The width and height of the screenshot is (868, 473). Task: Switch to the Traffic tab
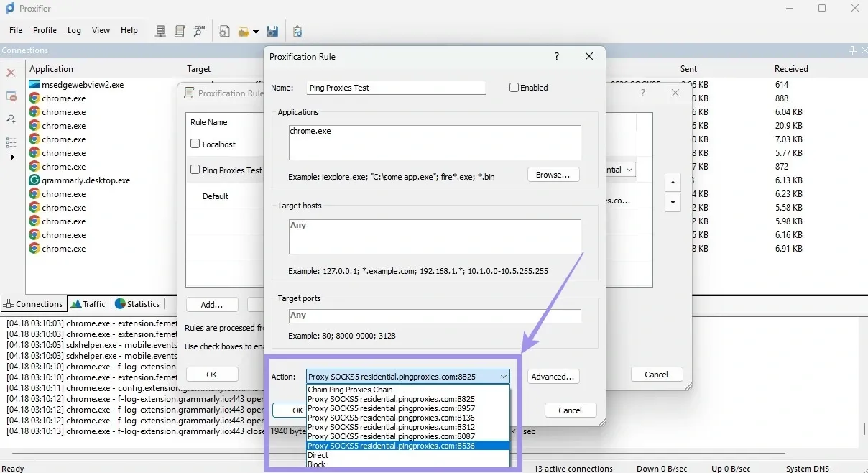point(88,304)
